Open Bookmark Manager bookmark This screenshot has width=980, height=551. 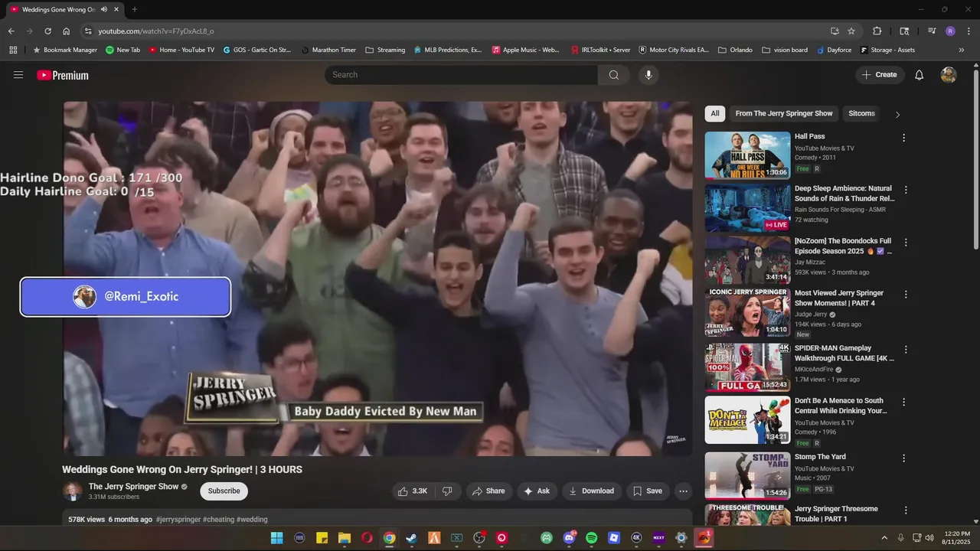point(64,50)
